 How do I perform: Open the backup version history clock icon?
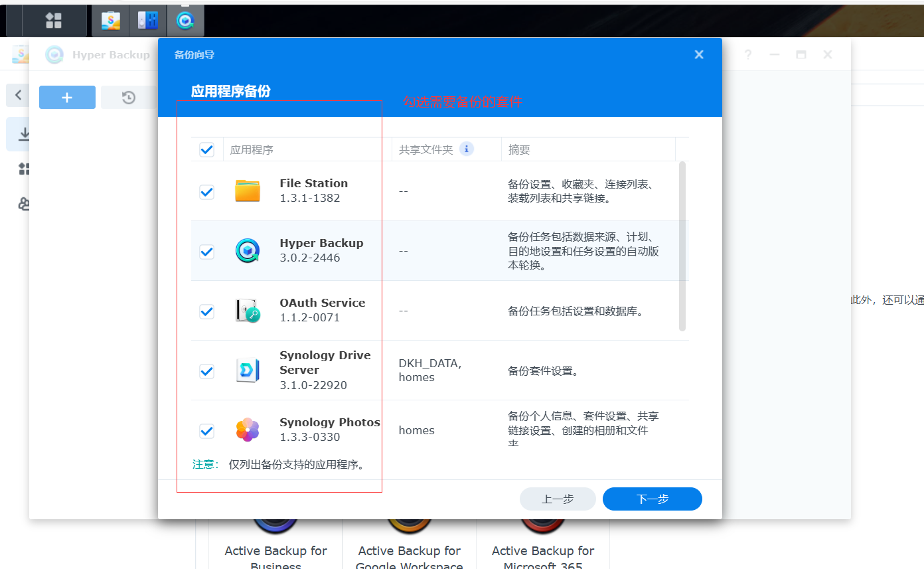coord(129,98)
